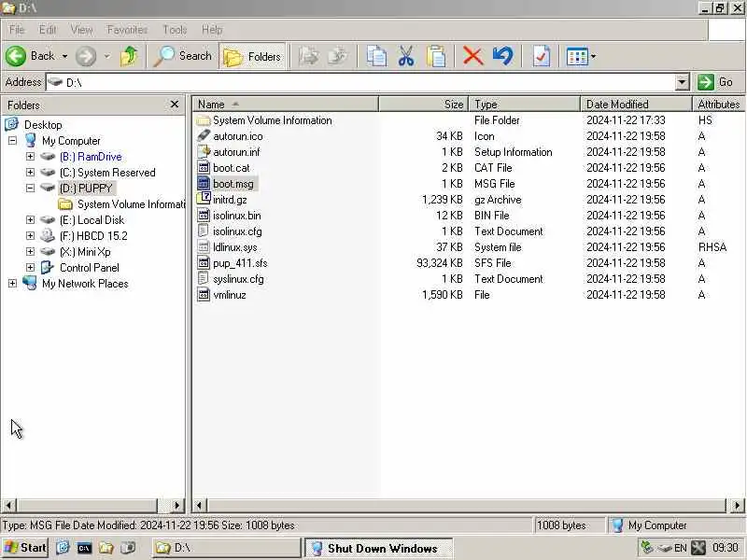747x560 pixels.
Task: Delete selected file with red X icon
Action: point(472,56)
